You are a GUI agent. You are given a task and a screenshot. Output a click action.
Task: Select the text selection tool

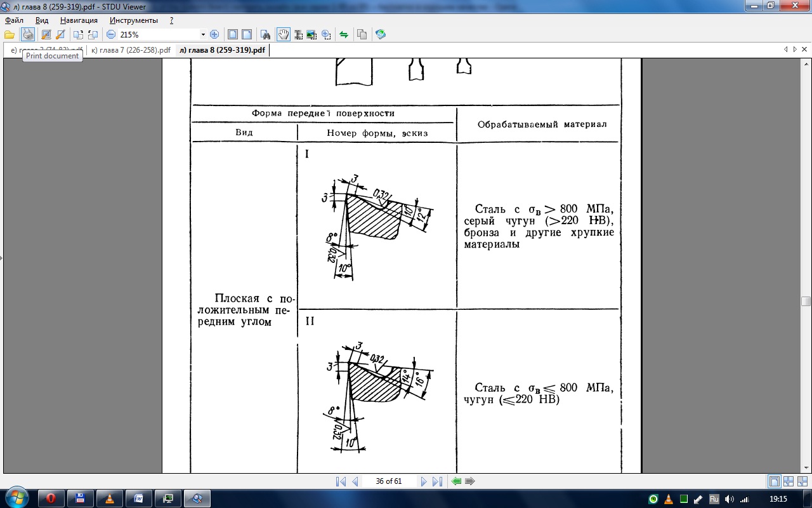click(297, 34)
